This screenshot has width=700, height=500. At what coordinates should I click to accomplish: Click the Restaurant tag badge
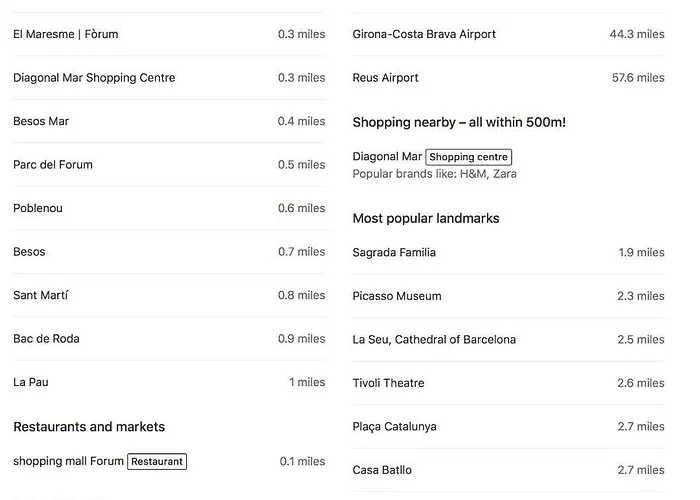(x=157, y=462)
